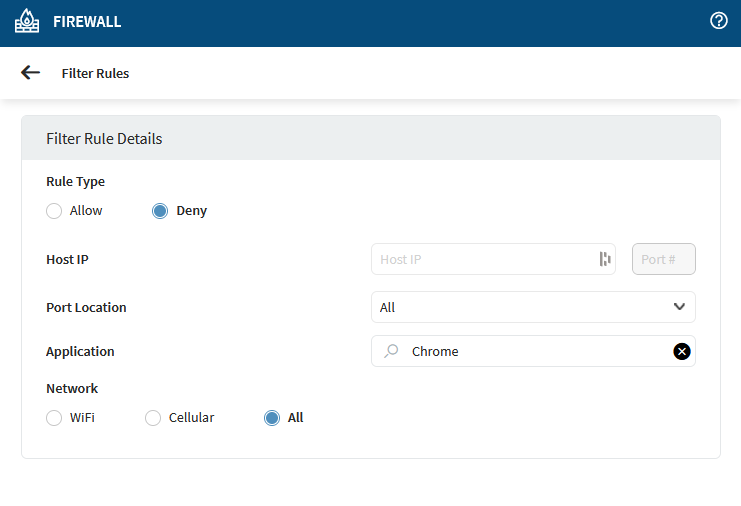Choose the WiFi network option
This screenshot has height=506, width=741.
pos(54,418)
